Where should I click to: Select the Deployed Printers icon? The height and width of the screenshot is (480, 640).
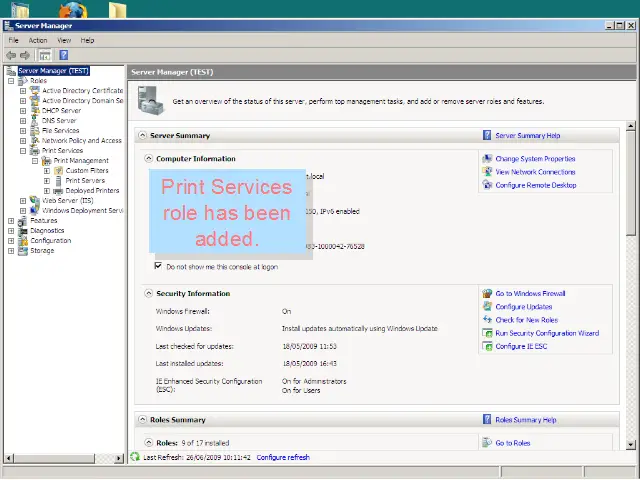pos(58,191)
